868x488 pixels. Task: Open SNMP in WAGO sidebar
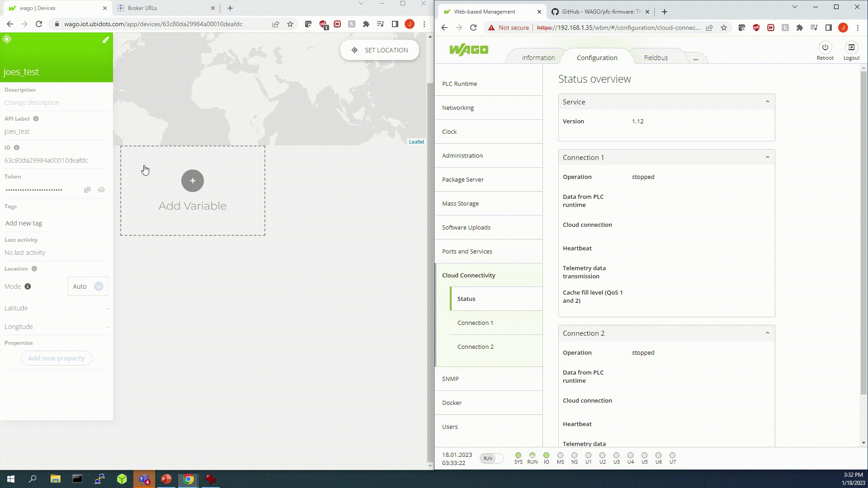[x=489, y=379]
